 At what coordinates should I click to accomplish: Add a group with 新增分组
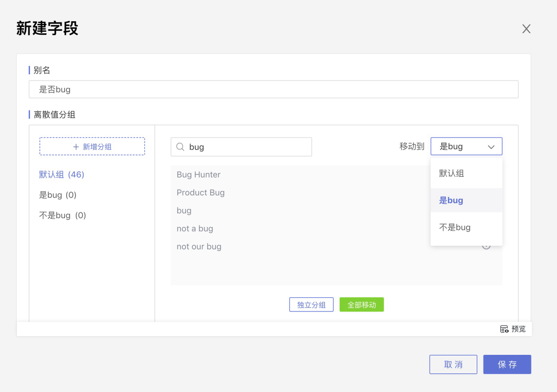(92, 147)
